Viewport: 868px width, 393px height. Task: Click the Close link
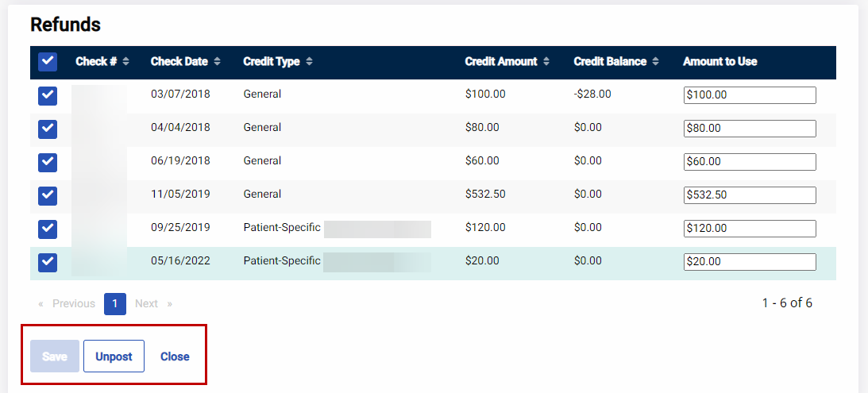175,356
